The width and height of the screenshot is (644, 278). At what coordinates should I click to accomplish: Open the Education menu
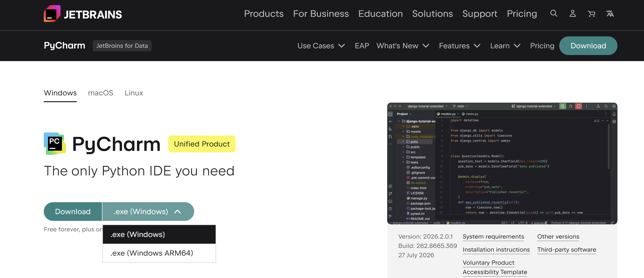pos(380,14)
